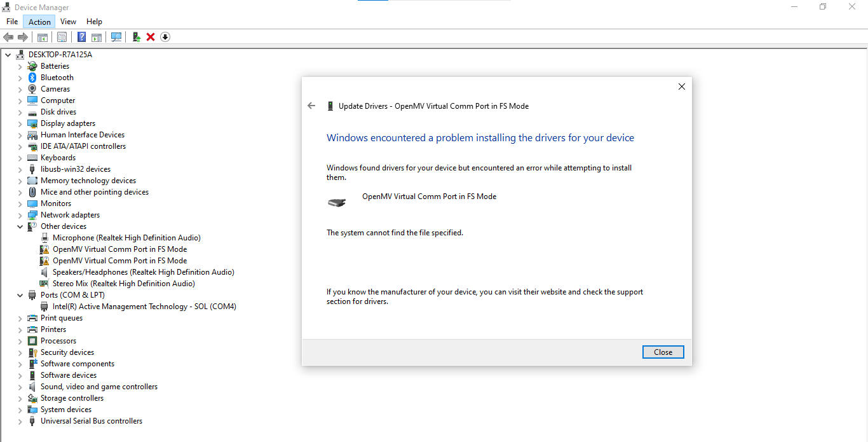The width and height of the screenshot is (868, 442).
Task: Minimize the Device Manager window
Action: 794,6
